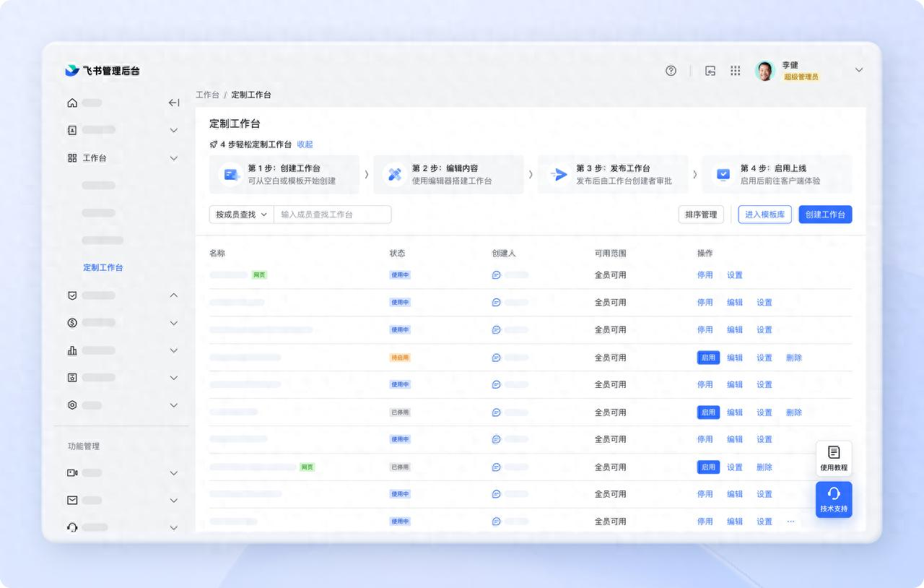This screenshot has width=924, height=588.
Task: Click the 进入模板库 button
Action: tap(765, 215)
